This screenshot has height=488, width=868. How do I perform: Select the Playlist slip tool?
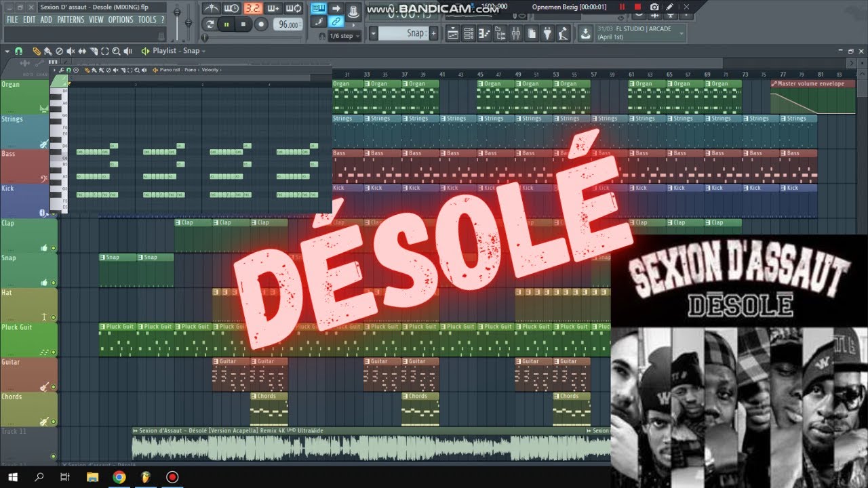(x=82, y=51)
